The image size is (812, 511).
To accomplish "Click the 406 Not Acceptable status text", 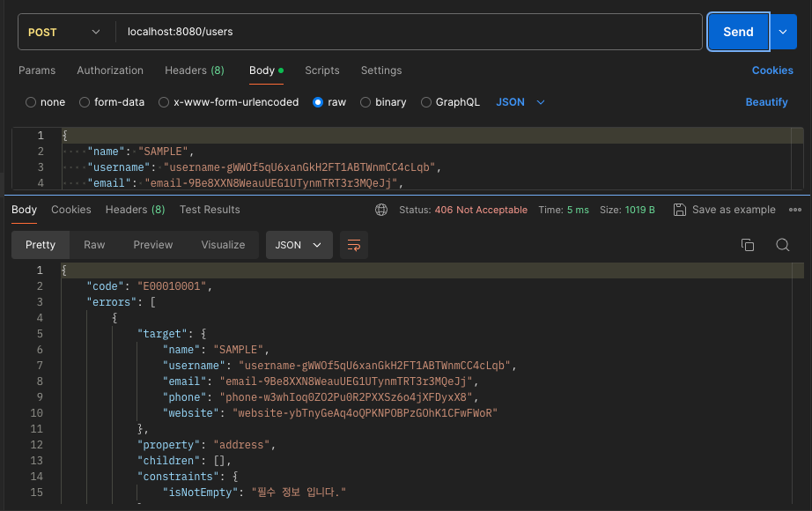I will coord(481,210).
